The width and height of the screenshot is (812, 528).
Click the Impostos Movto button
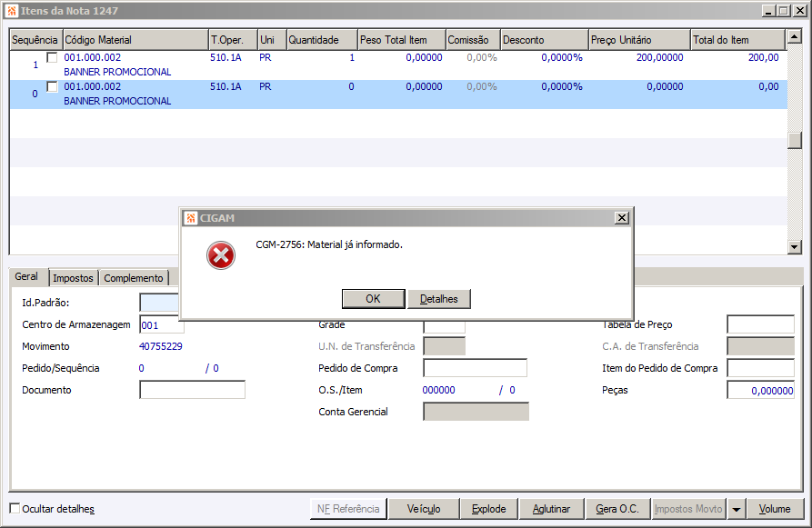point(688,509)
